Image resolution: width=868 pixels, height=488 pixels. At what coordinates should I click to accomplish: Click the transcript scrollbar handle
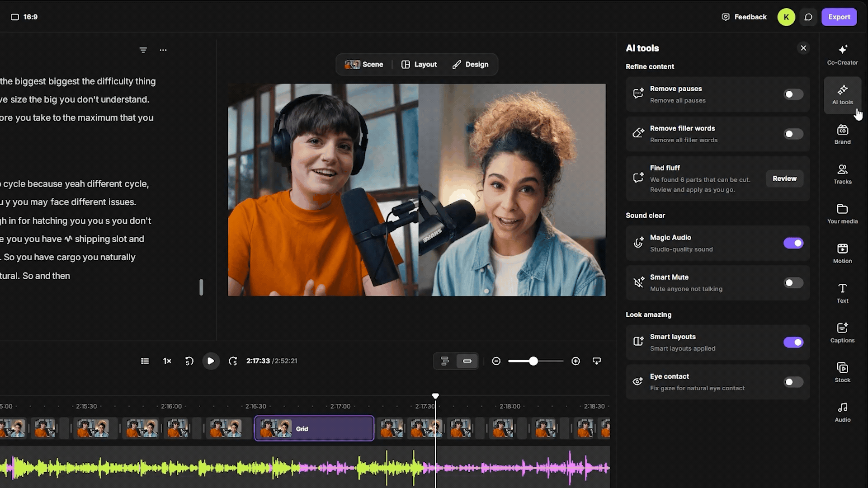(201, 287)
